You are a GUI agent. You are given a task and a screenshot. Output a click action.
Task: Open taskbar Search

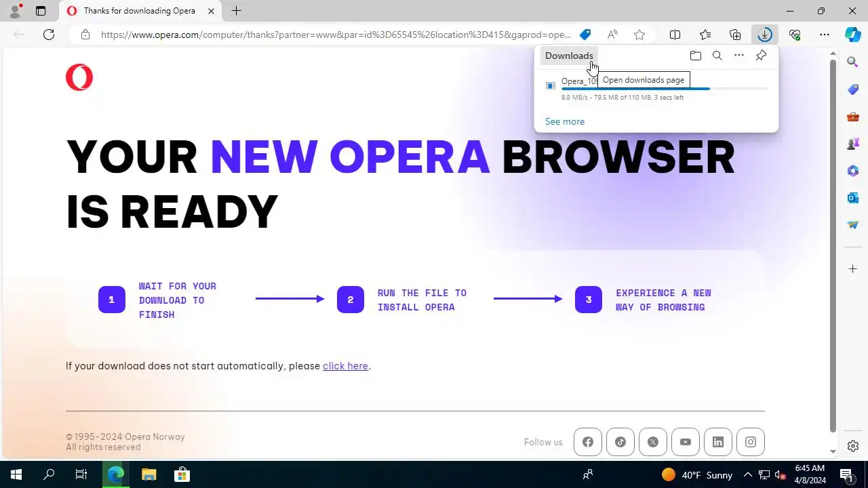click(49, 474)
